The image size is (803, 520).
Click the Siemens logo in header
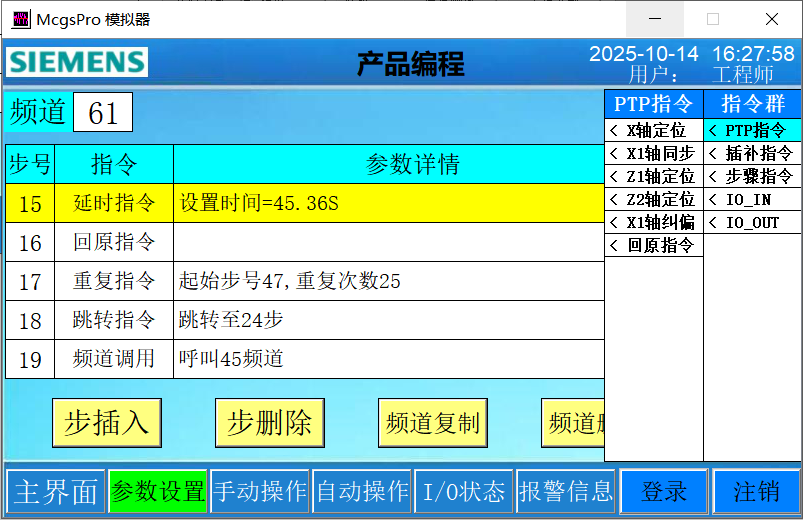pyautogui.click(x=77, y=62)
